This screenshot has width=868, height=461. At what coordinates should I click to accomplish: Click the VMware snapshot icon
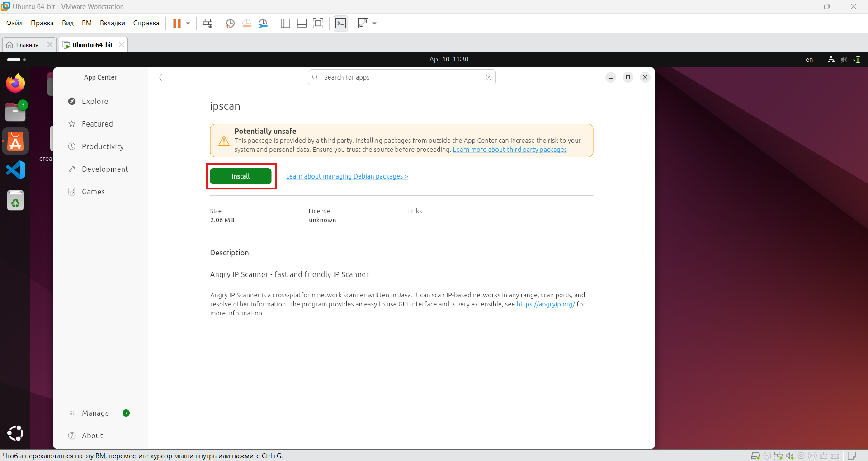[x=230, y=24]
